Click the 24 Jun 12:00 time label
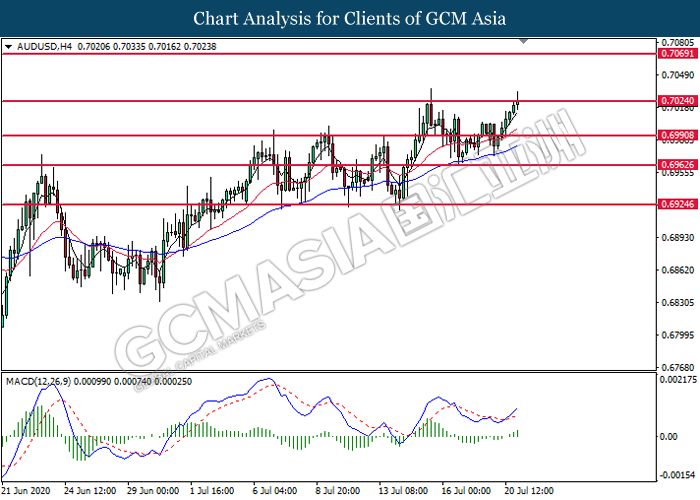Image resolution: width=700 pixels, height=500 pixels. [90, 491]
